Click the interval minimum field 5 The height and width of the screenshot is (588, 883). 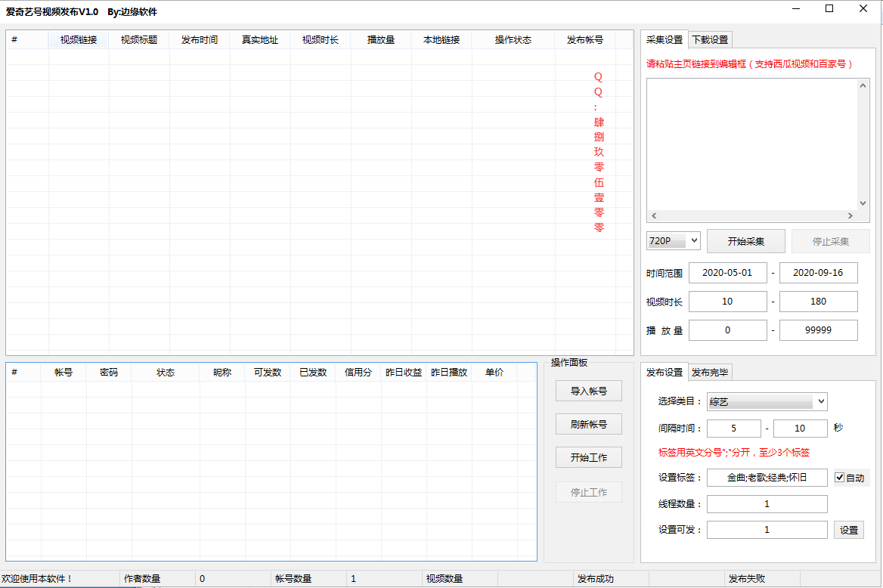734,429
